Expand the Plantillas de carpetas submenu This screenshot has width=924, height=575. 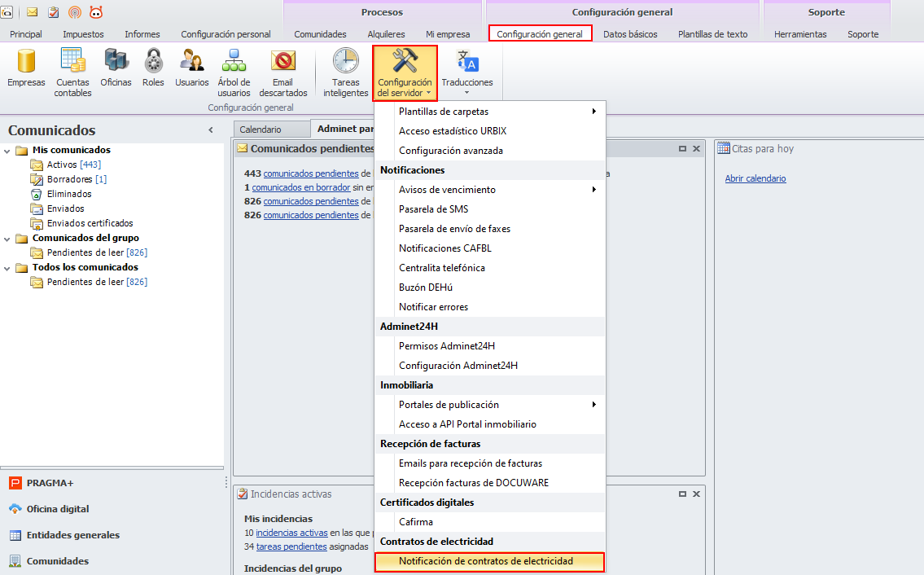[490, 112]
